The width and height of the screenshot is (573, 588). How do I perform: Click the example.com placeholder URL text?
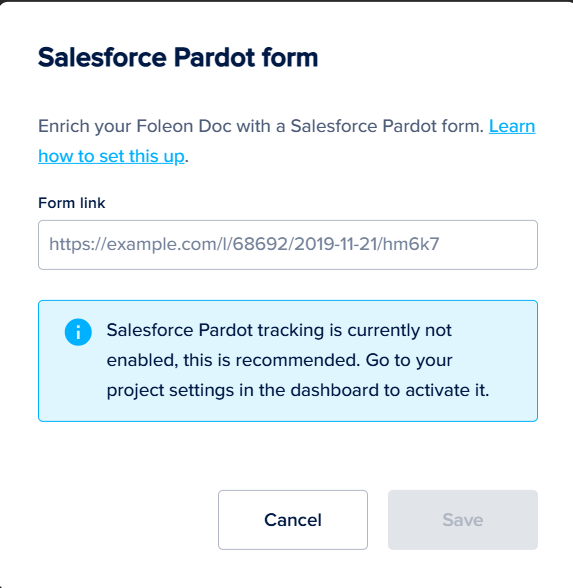pos(244,244)
